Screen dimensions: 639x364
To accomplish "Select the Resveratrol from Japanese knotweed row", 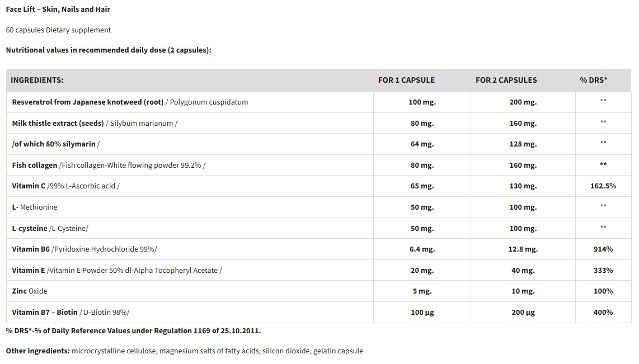I will tap(130, 102).
